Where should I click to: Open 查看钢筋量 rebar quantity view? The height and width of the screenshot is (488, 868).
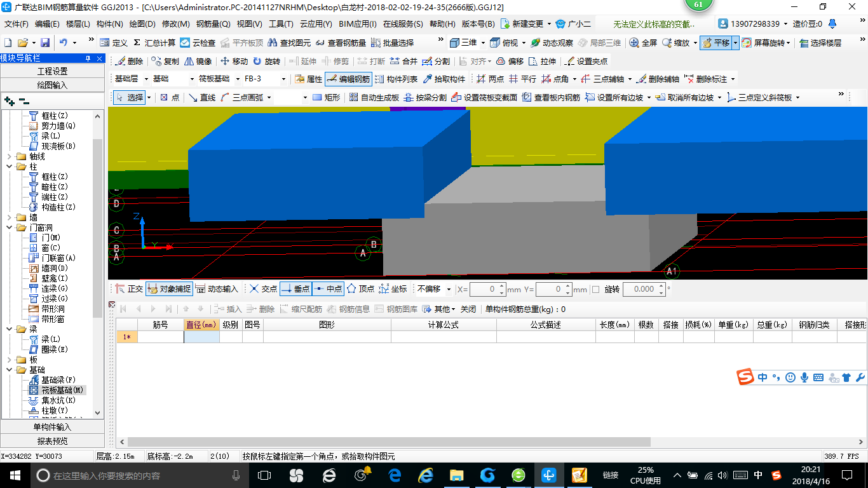341,43
